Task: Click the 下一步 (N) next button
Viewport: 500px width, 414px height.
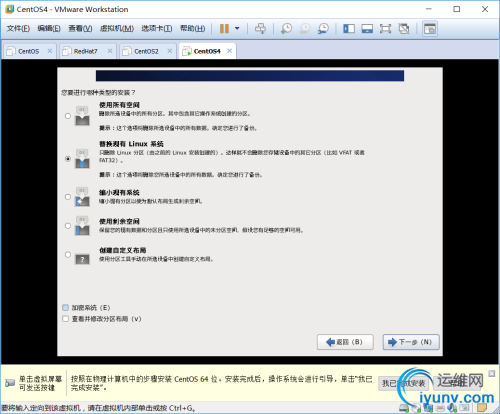Action: pos(411,342)
